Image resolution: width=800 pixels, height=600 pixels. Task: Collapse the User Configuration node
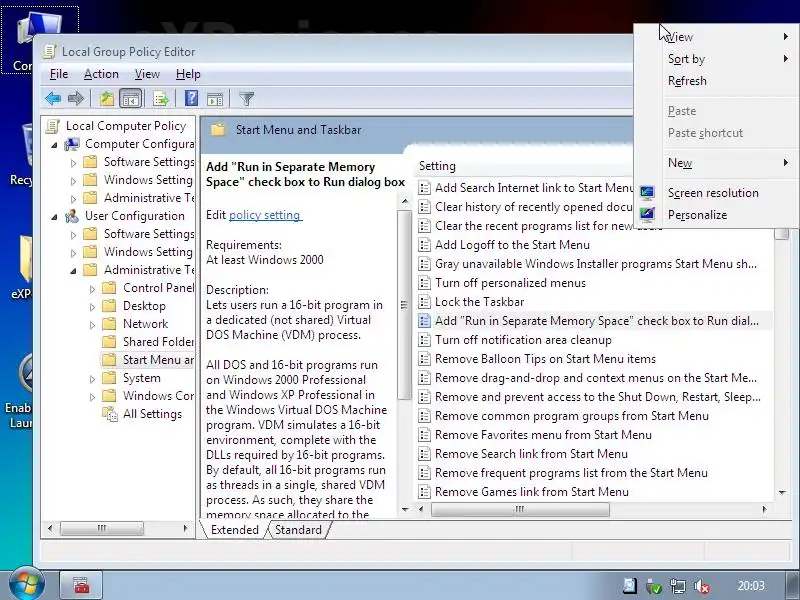(55, 217)
